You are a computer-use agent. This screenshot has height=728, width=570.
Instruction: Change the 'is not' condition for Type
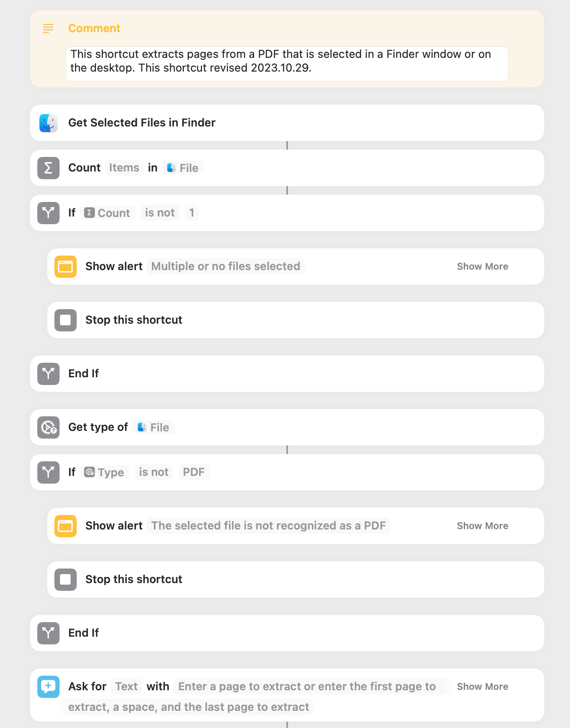point(153,472)
